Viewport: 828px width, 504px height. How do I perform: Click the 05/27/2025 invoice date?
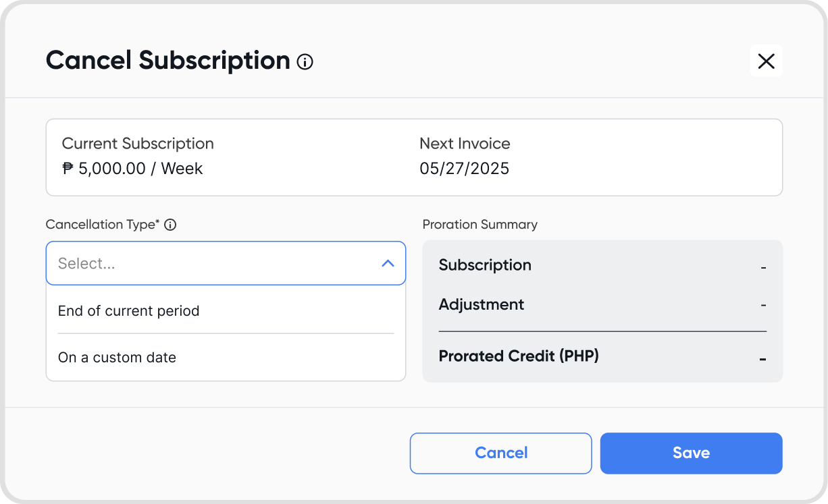pyautogui.click(x=465, y=169)
